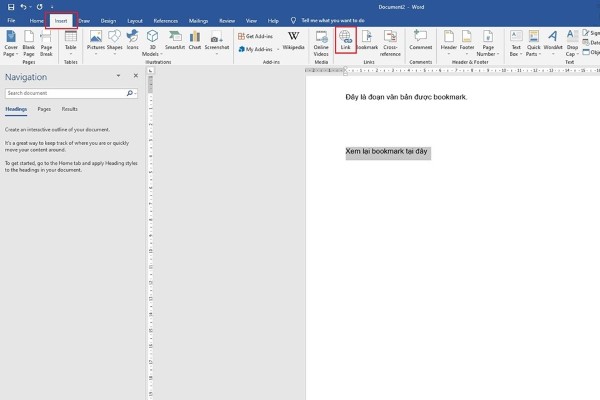
Task: Open the Help tab
Action: pos(273,21)
